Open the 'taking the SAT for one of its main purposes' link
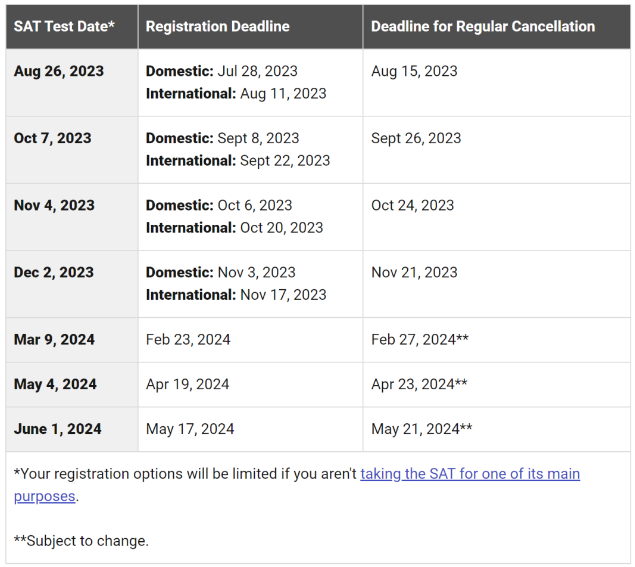This screenshot has height=567, width=635. (x=470, y=474)
